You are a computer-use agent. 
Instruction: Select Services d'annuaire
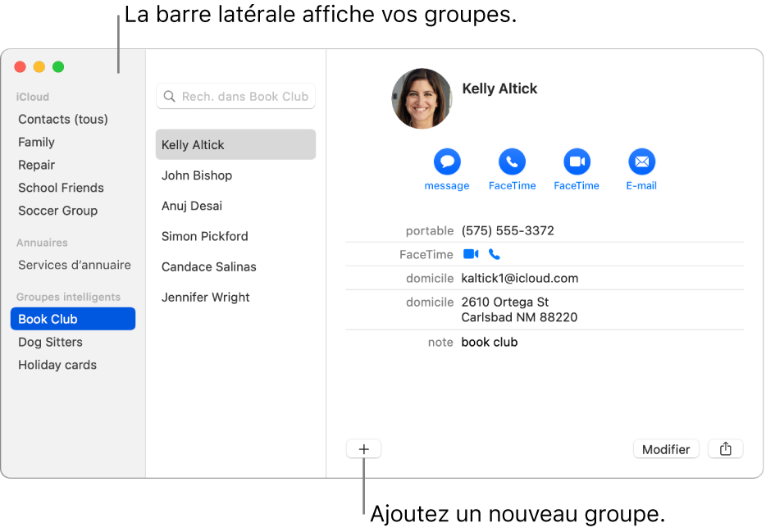75,265
